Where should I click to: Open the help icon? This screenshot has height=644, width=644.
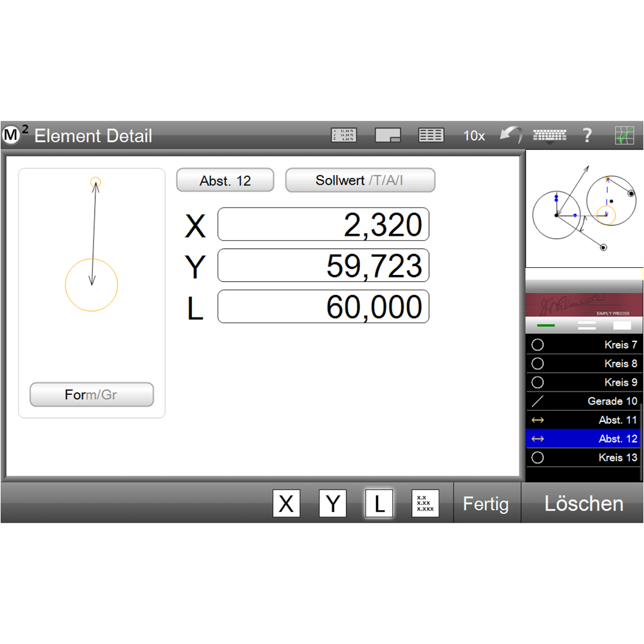[587, 135]
